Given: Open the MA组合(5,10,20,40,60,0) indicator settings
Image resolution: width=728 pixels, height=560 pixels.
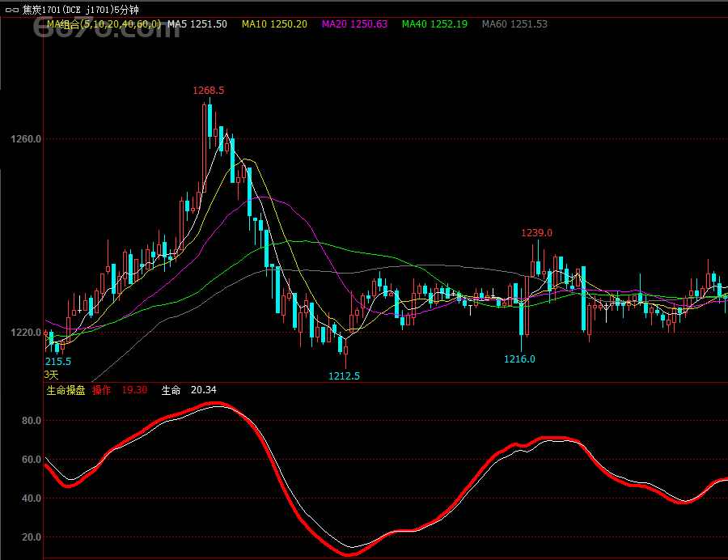Looking at the screenshot, I should pos(103,24).
